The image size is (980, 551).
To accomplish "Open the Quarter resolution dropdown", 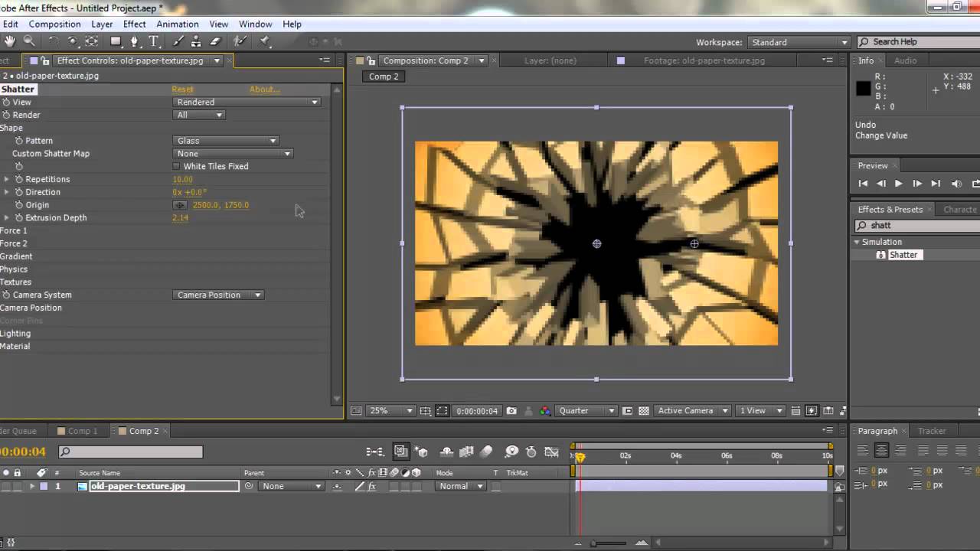I will pyautogui.click(x=586, y=411).
